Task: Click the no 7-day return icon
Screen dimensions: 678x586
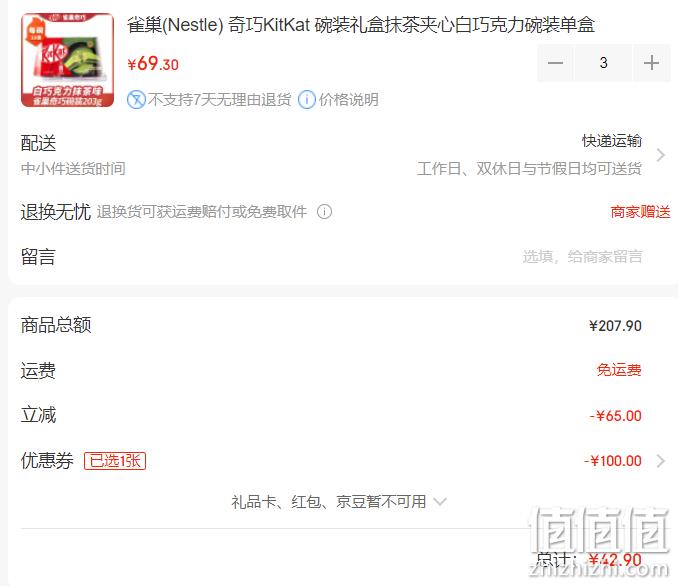Action: pyautogui.click(x=136, y=100)
